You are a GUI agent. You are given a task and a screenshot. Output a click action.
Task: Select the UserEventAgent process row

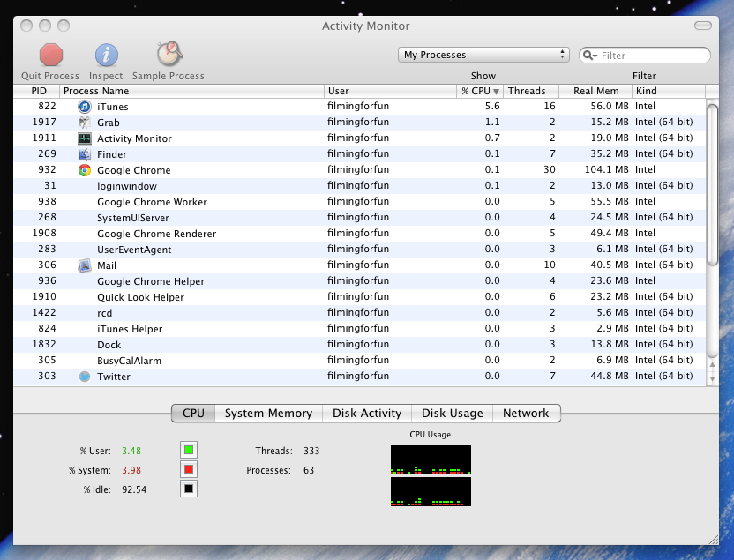pos(360,250)
